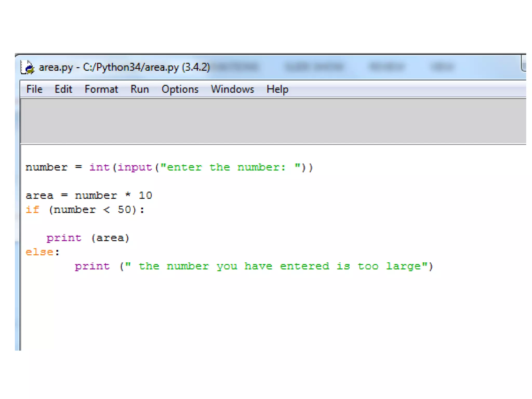
Task: Click the 'print (area)' statement
Action: point(88,238)
